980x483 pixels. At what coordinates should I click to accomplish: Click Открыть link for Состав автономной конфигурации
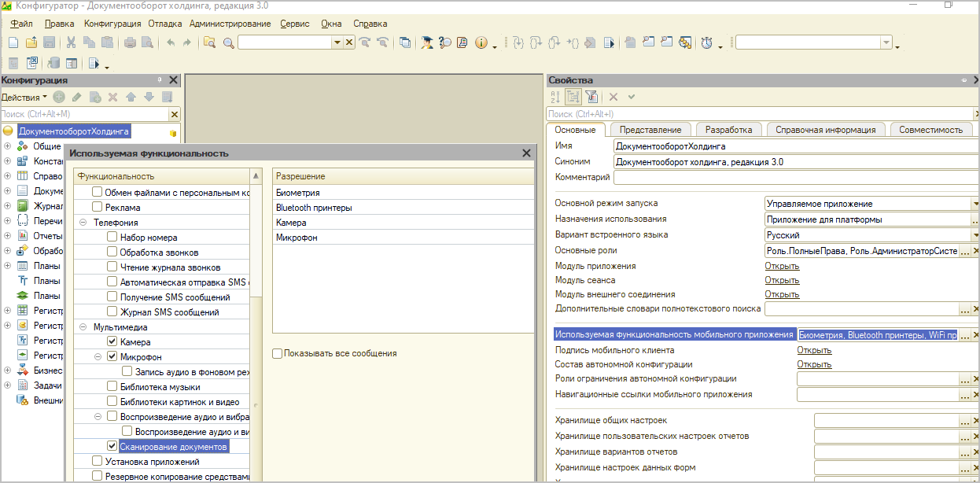pyautogui.click(x=814, y=364)
